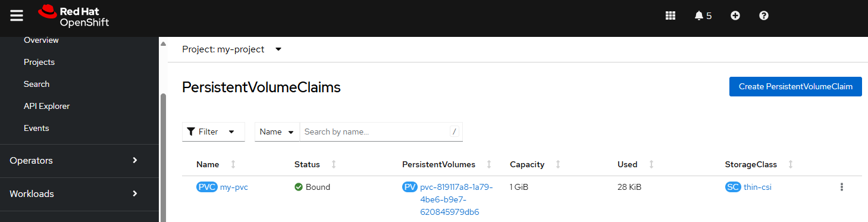Viewport: 868px width, 222px height.
Task: Open the hamburger navigation menu
Action: [17, 16]
